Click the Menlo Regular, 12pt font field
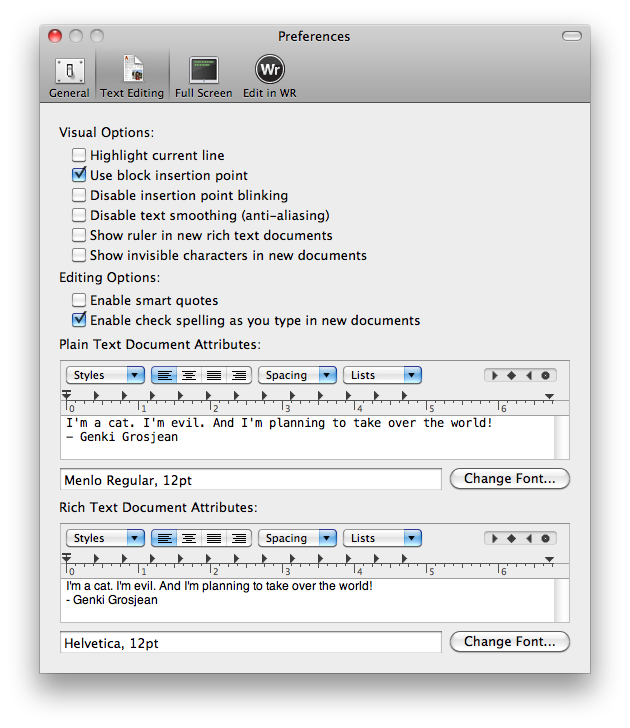Viewport: 630px width, 728px height. pyautogui.click(x=250, y=480)
